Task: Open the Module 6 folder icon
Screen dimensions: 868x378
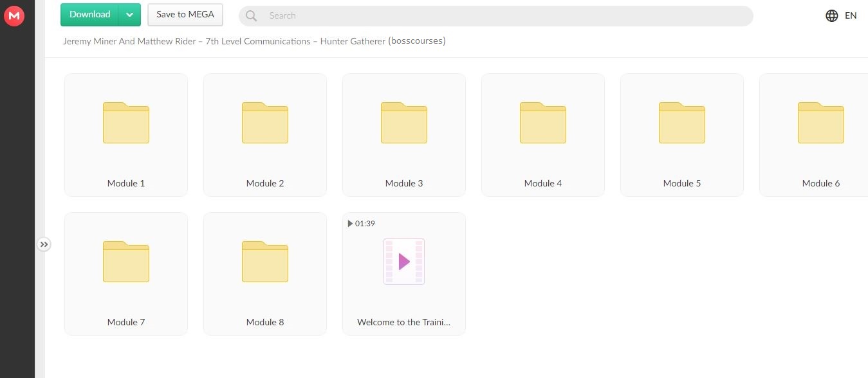Action: tap(821, 123)
